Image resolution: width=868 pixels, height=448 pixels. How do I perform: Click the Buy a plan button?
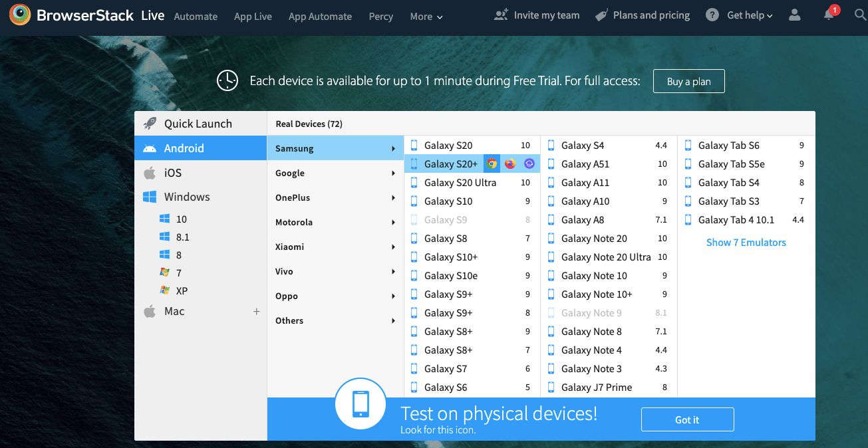pos(688,80)
